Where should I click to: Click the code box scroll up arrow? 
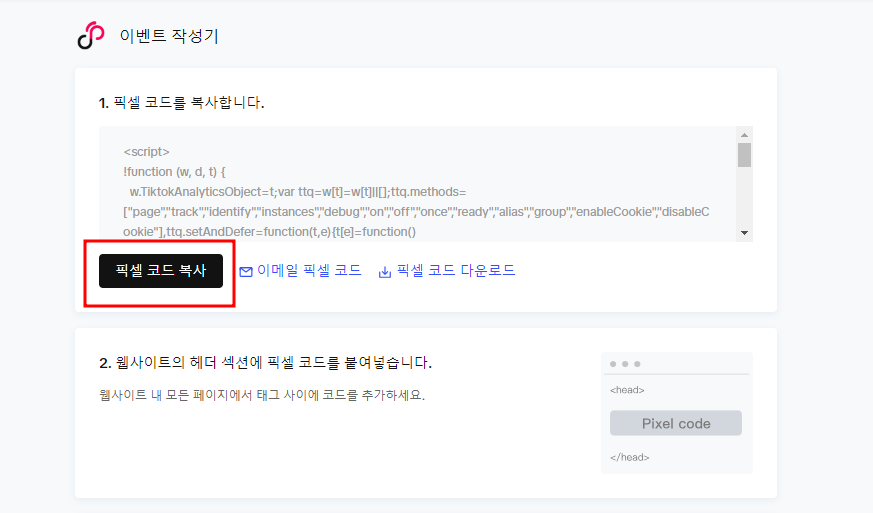(744, 135)
